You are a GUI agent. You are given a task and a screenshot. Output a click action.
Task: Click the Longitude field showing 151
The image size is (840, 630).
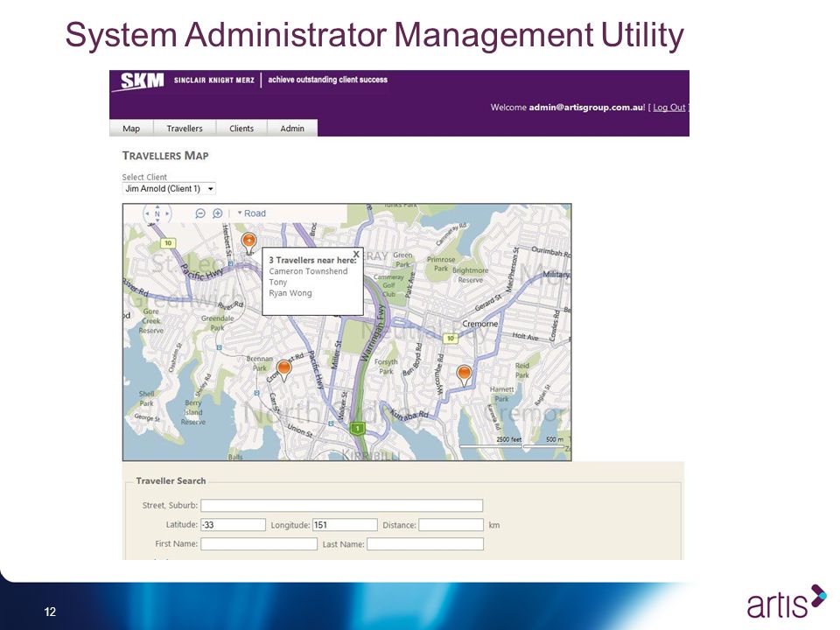pos(345,524)
